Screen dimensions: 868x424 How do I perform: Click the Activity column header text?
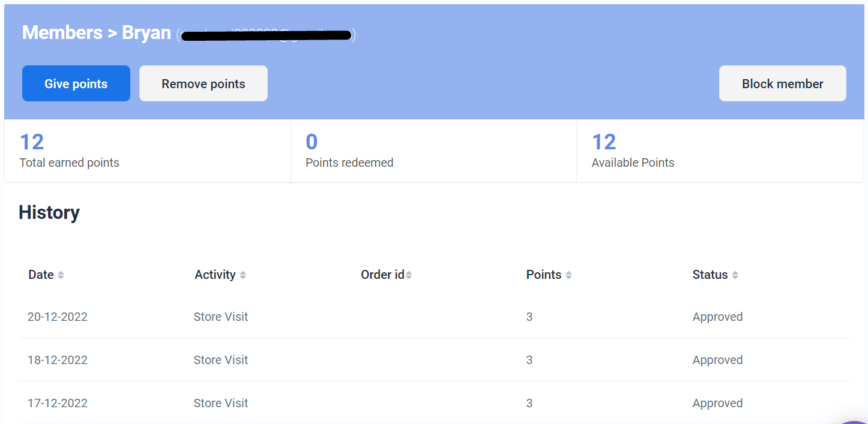coord(215,275)
